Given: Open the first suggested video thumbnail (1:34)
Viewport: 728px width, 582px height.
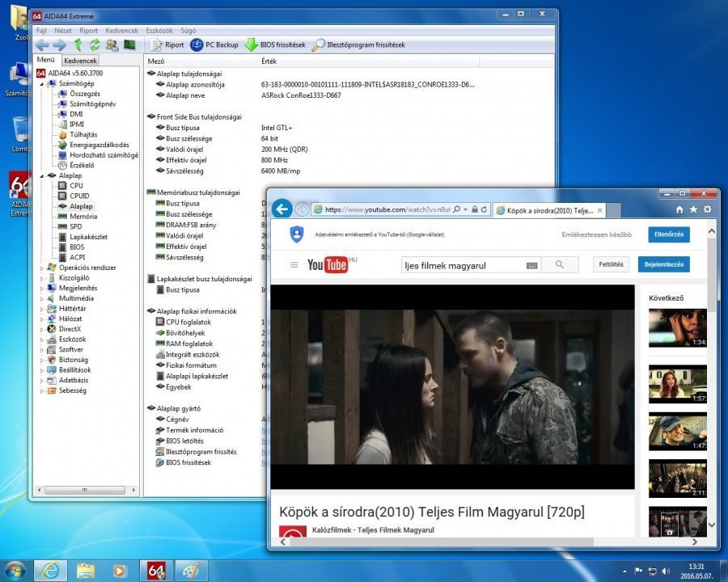Looking at the screenshot, I should click(x=677, y=327).
